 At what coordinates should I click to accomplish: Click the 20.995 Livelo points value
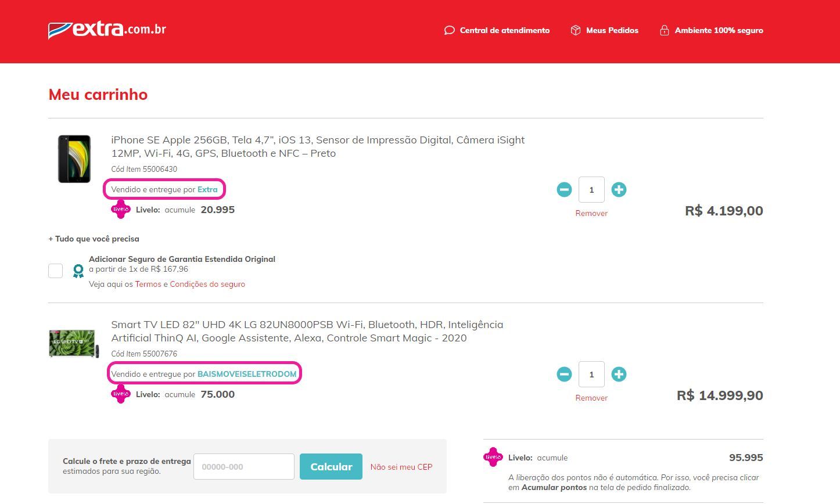pos(218,210)
